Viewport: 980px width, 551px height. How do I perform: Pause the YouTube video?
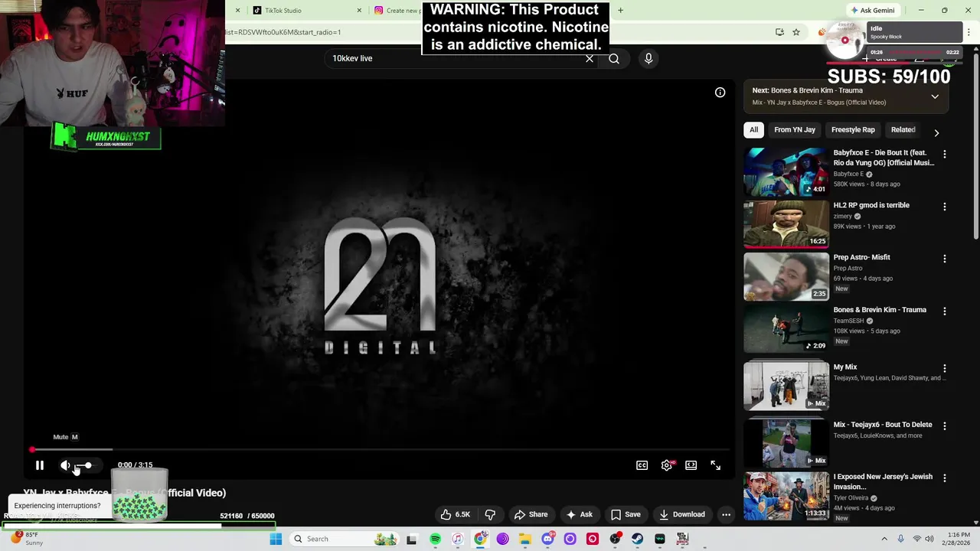(x=40, y=465)
